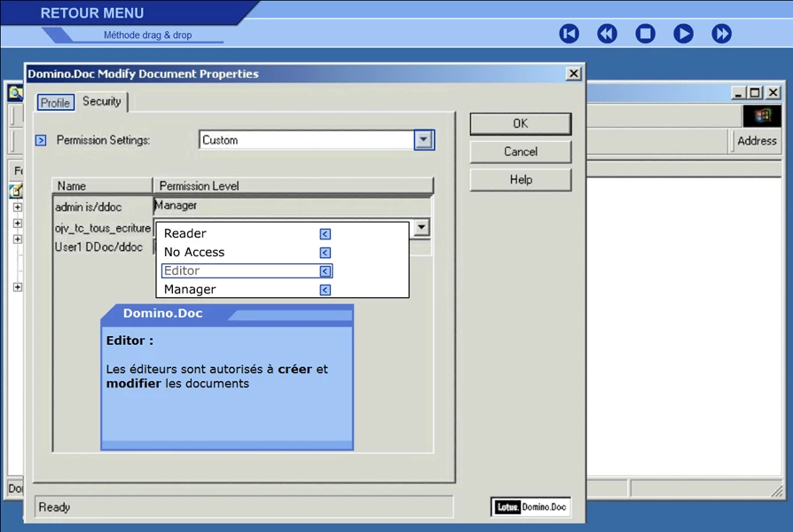The image size is (793, 532).
Task: Click the Name column header
Action: [x=102, y=186]
